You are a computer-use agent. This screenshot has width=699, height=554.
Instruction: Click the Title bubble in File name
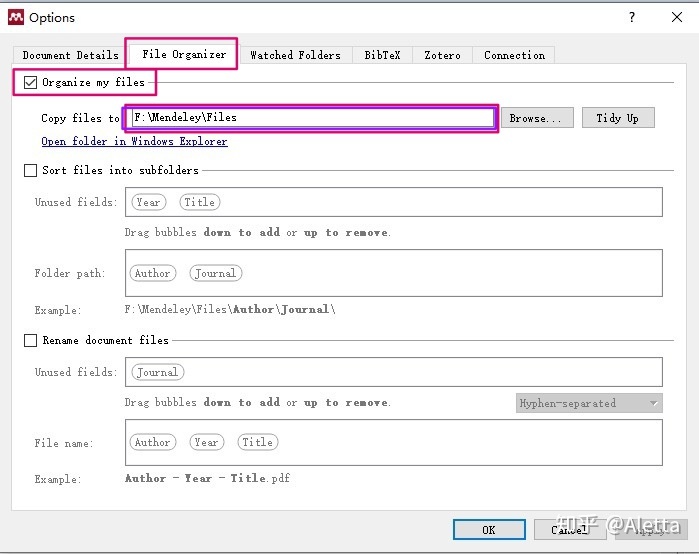(x=258, y=442)
